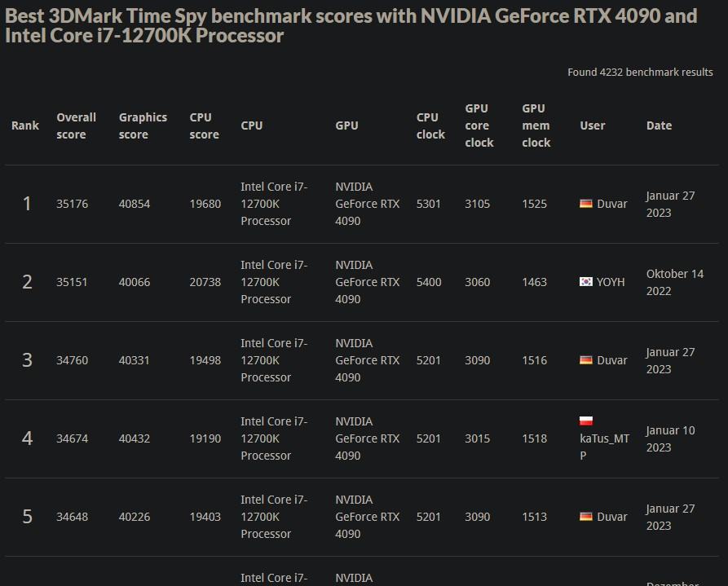Sort by Overall score column header
Image resolution: width=728 pixels, height=586 pixels.
click(x=76, y=126)
